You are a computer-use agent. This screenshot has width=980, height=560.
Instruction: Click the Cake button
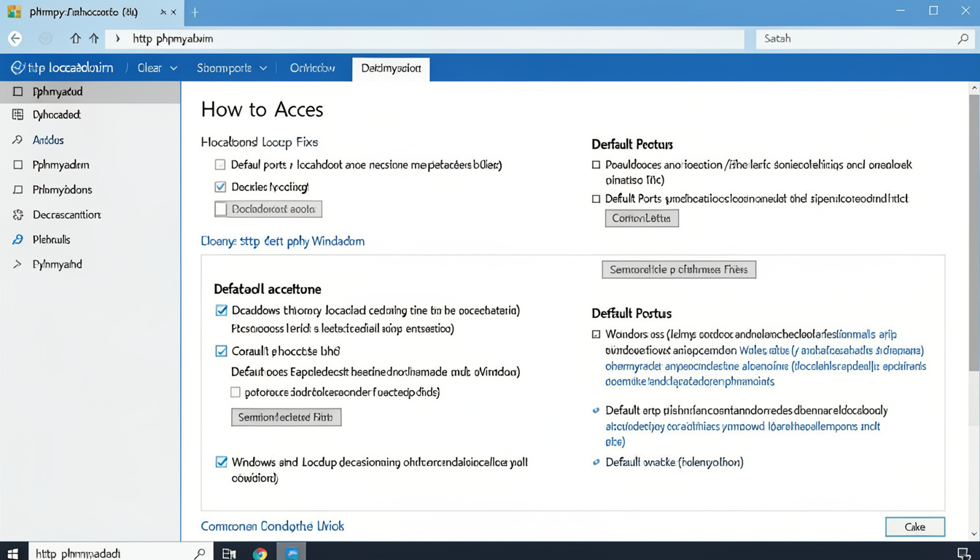pos(914,526)
